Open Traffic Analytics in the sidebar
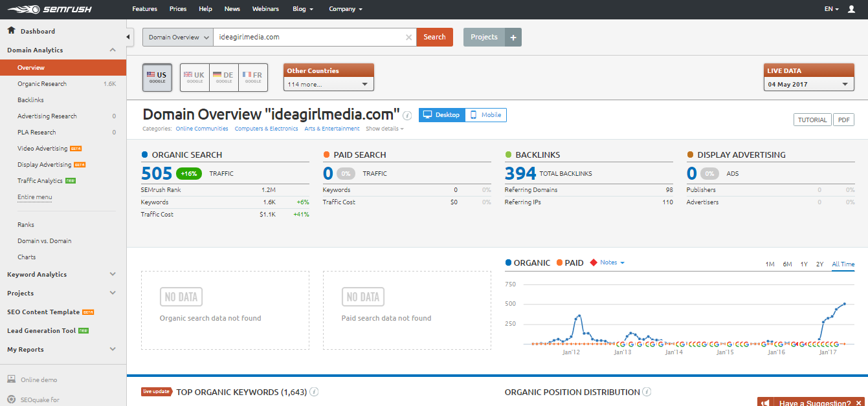This screenshot has height=406, width=868. (x=40, y=180)
